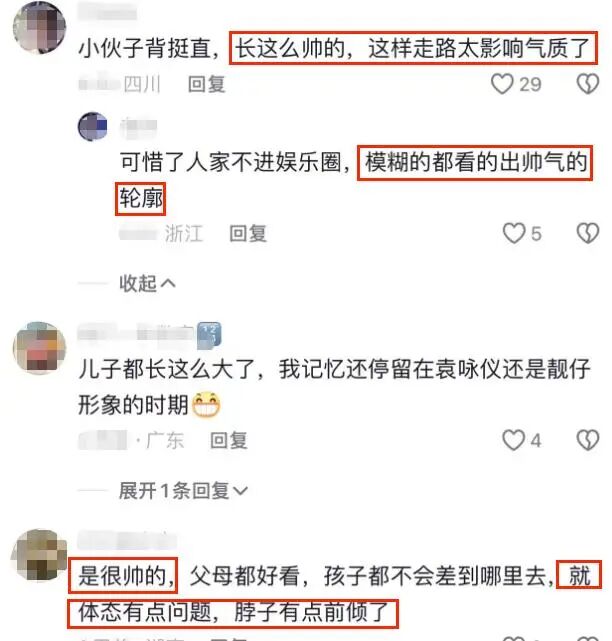Viewport: 612px width, 641px height.
Task: Open badge icon beside third username
Action: [x=209, y=336]
